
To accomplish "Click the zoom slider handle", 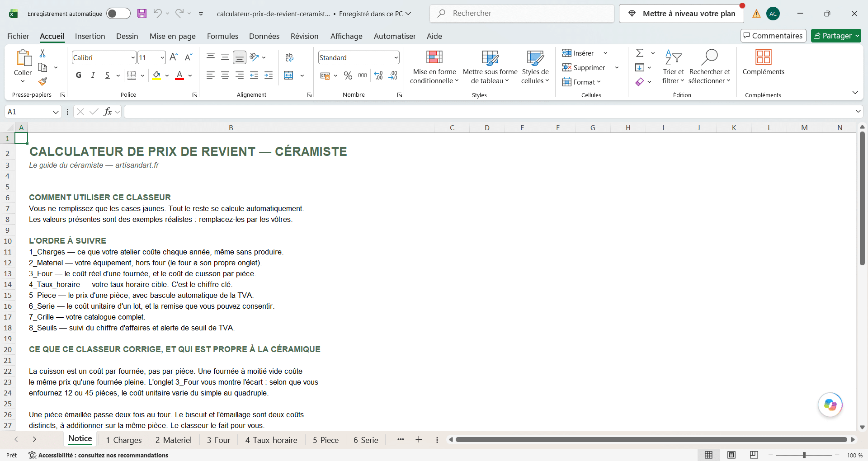I will tap(804, 455).
